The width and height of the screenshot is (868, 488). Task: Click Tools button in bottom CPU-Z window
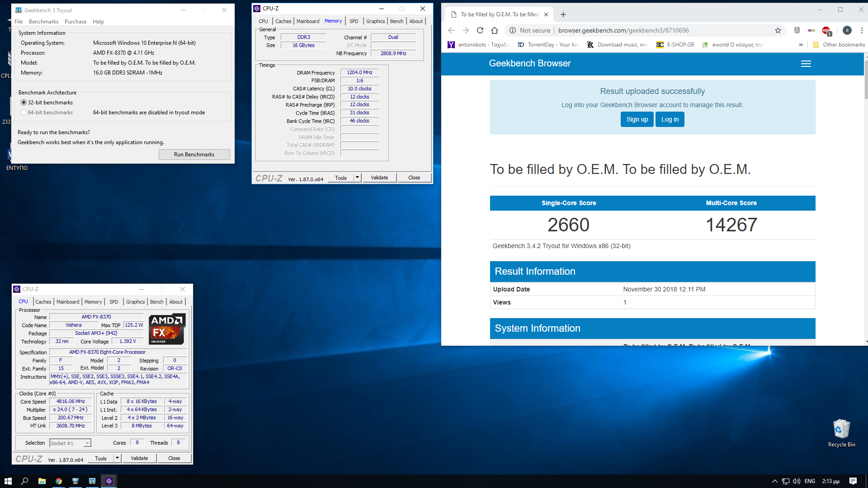[x=101, y=458]
